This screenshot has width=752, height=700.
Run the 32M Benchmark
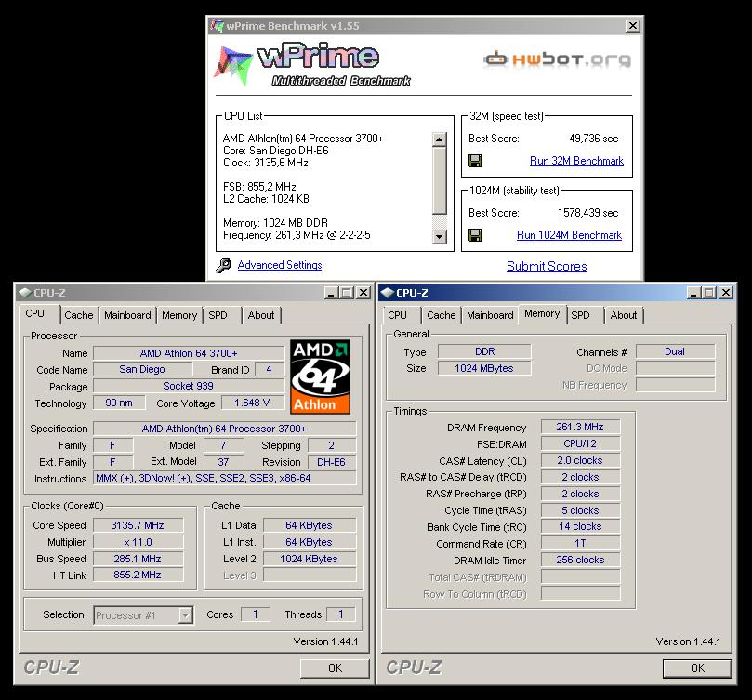point(576,161)
